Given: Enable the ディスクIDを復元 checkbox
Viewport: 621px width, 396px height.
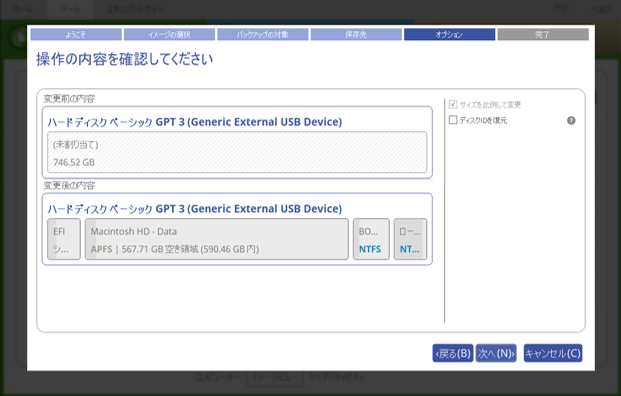Looking at the screenshot, I should 453,120.
